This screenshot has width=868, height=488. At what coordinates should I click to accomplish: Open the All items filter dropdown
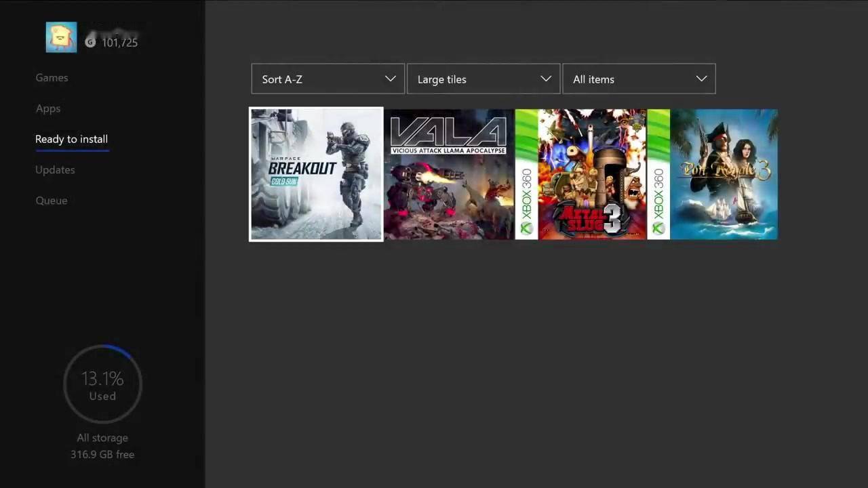[x=639, y=79]
